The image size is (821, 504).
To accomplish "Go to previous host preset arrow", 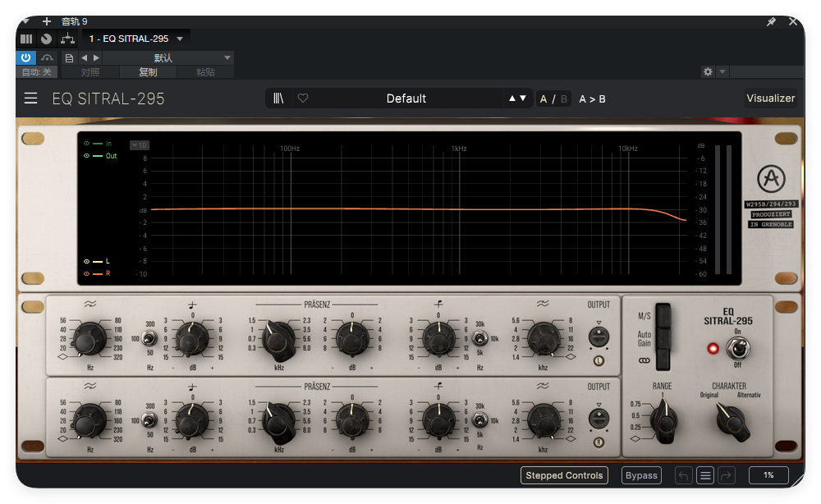I will 85,57.
